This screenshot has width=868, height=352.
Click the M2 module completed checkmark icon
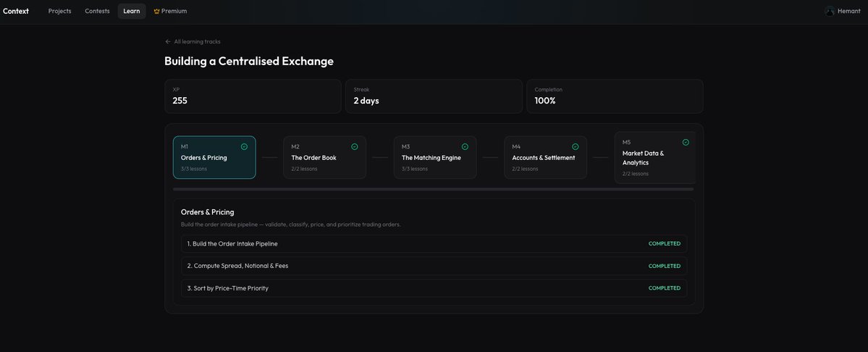pos(354,146)
